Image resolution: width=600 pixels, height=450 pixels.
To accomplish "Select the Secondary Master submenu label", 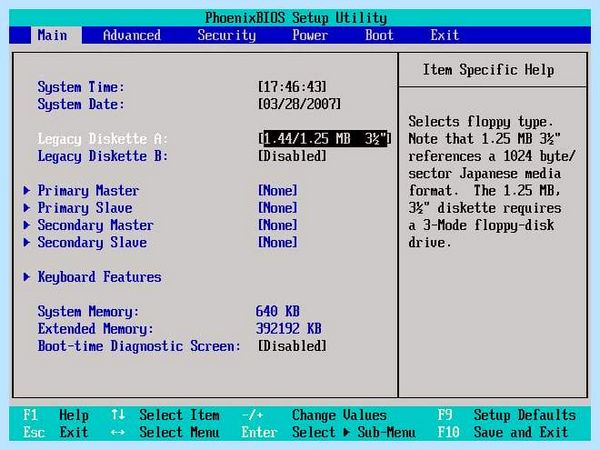I will pos(95,225).
